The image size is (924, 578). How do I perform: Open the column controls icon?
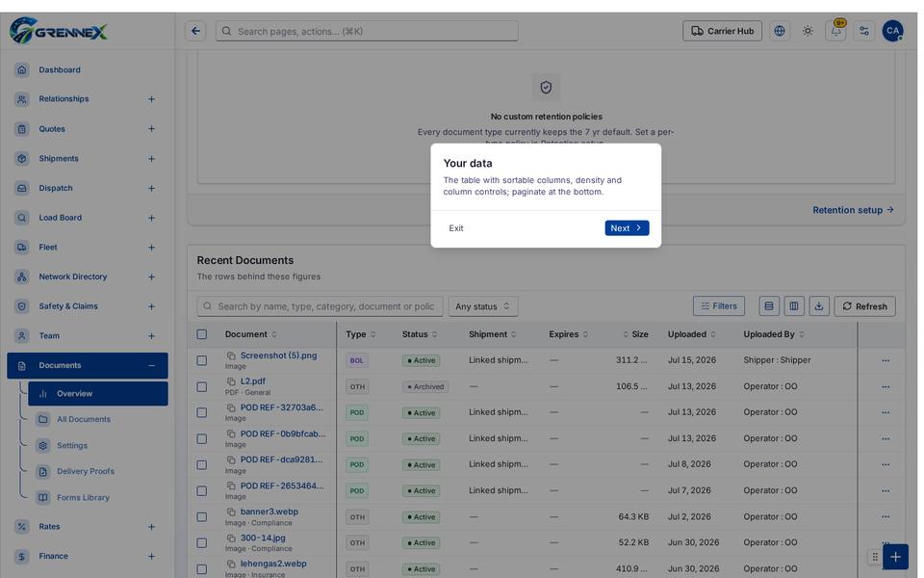[x=794, y=306]
